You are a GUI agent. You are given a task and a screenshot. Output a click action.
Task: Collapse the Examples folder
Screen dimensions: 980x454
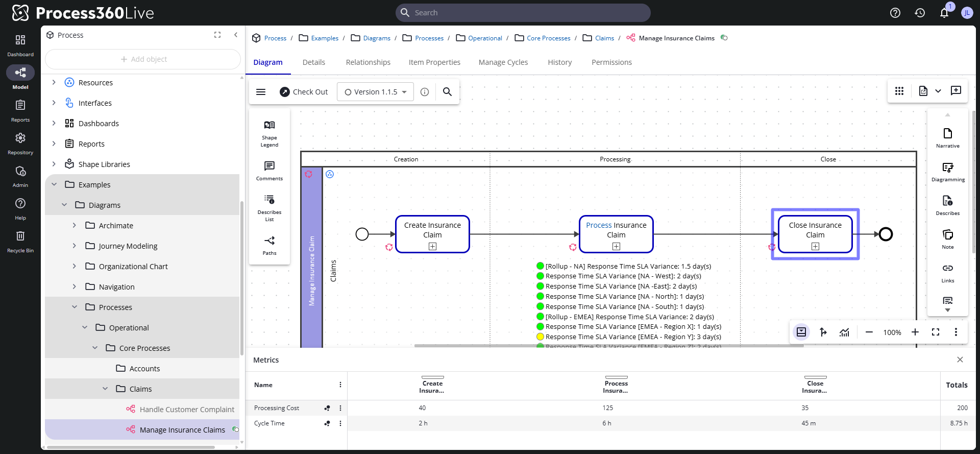point(54,184)
